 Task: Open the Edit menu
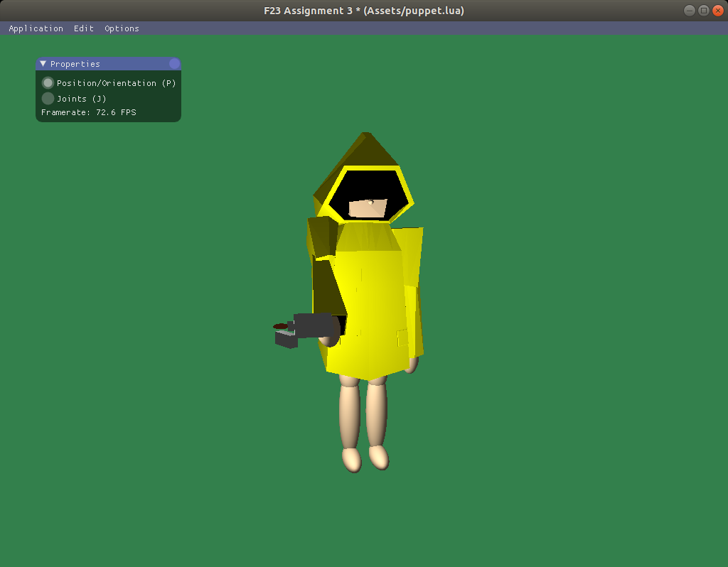pyautogui.click(x=84, y=28)
